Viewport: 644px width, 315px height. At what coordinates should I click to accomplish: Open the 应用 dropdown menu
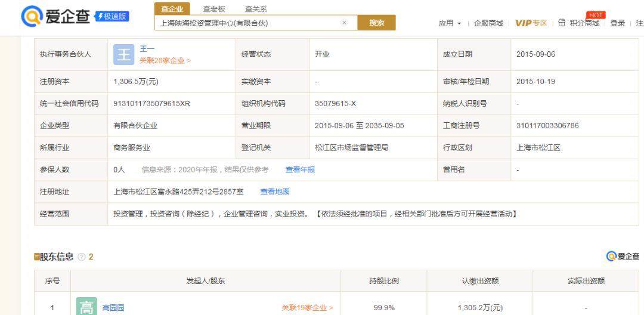coord(450,23)
